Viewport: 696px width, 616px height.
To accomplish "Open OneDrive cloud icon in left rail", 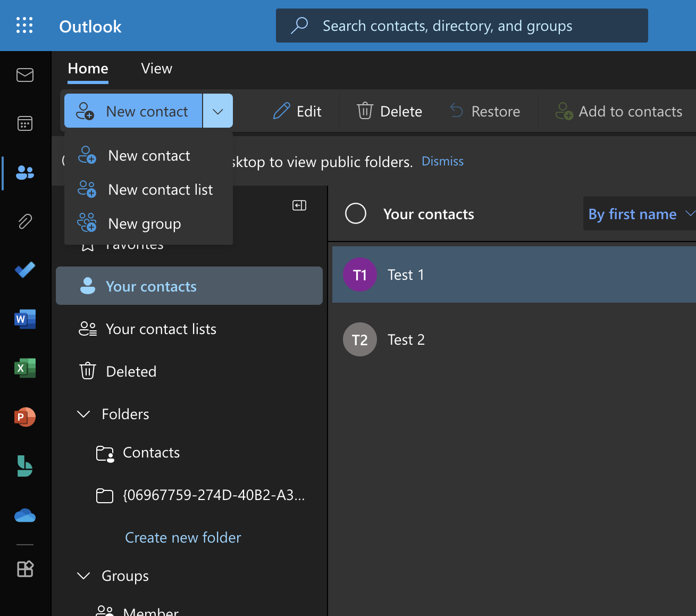I will pos(25,515).
